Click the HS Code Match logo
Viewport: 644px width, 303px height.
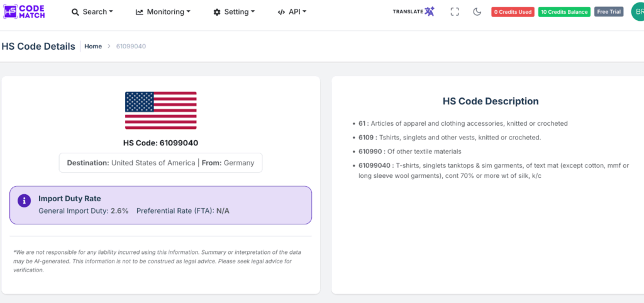25,11
